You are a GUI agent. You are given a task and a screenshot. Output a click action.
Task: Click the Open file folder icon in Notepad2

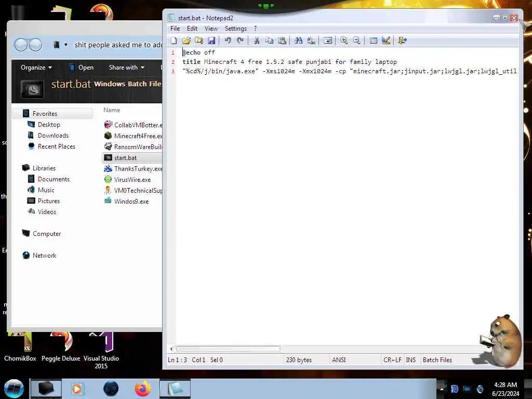[187, 41]
